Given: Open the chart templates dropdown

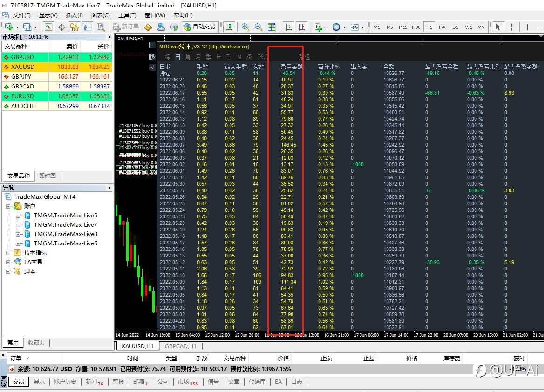Looking at the screenshot, I should (357, 27).
